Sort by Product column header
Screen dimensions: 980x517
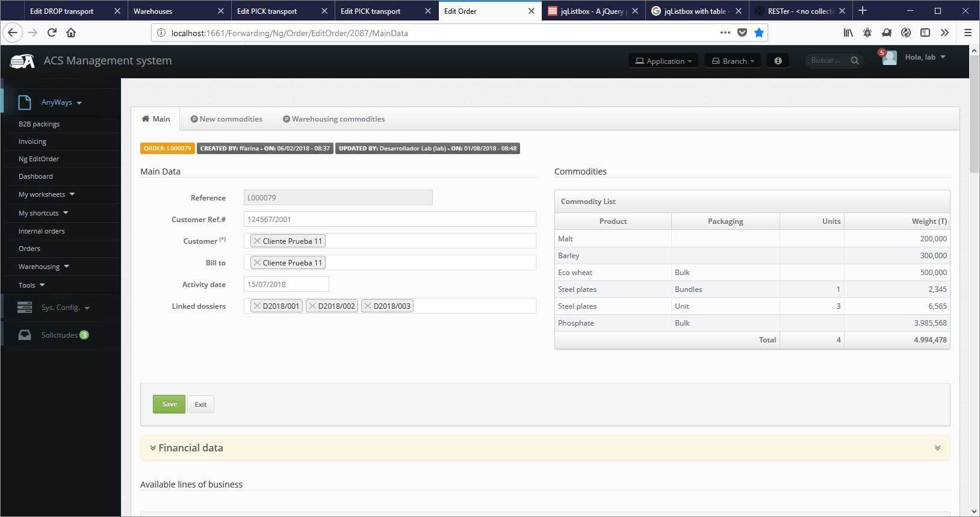[613, 221]
